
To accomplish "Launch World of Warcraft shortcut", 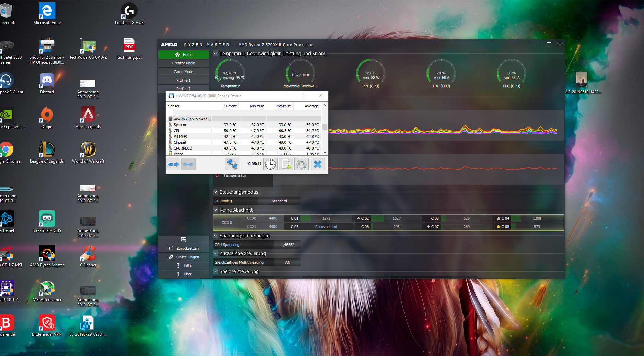I will [88, 153].
